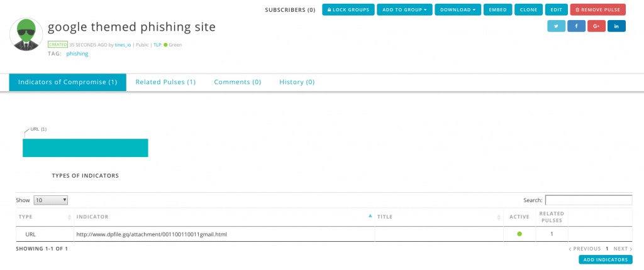The height and width of the screenshot is (270, 644).
Task: Switch to Related Pulses tab
Action: pos(165,82)
